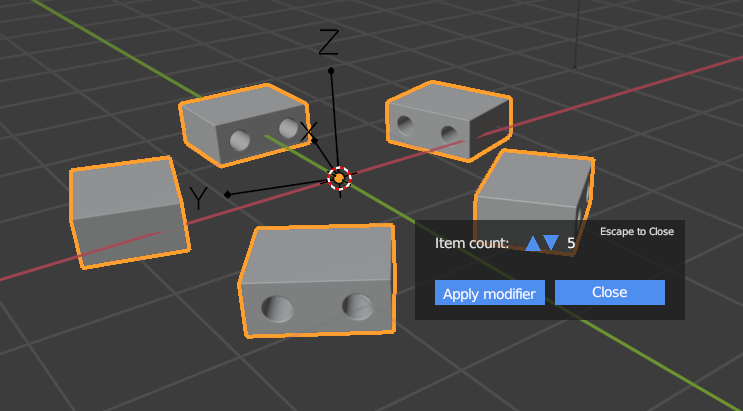Select the far left block without visible holes
The height and width of the screenshot is (411, 743).
point(129,212)
